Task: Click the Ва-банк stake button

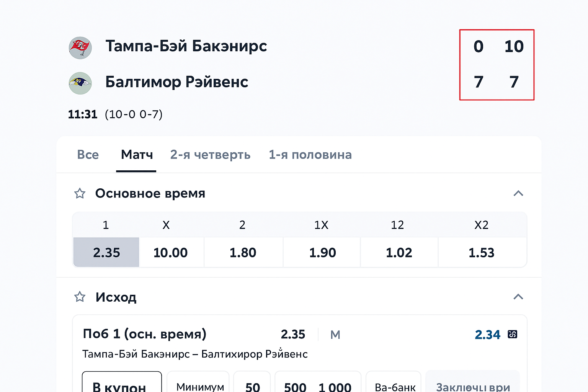Action: tap(395, 385)
